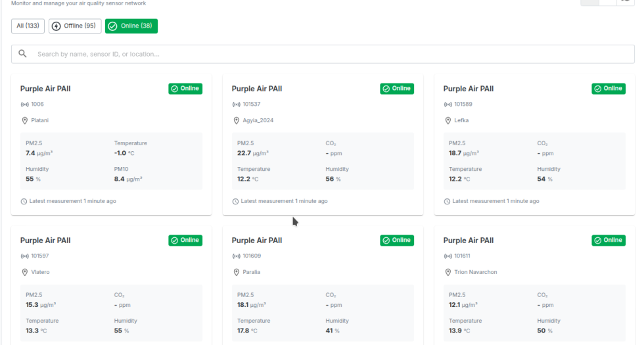Open the Purple Air PAII Vlatero card title
Screen dimensions: 644x345
(x=45, y=241)
